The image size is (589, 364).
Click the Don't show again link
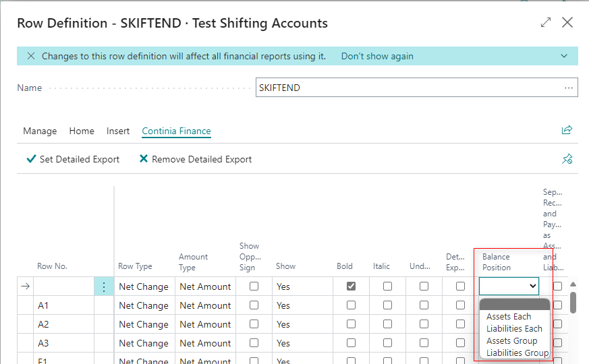[377, 56]
